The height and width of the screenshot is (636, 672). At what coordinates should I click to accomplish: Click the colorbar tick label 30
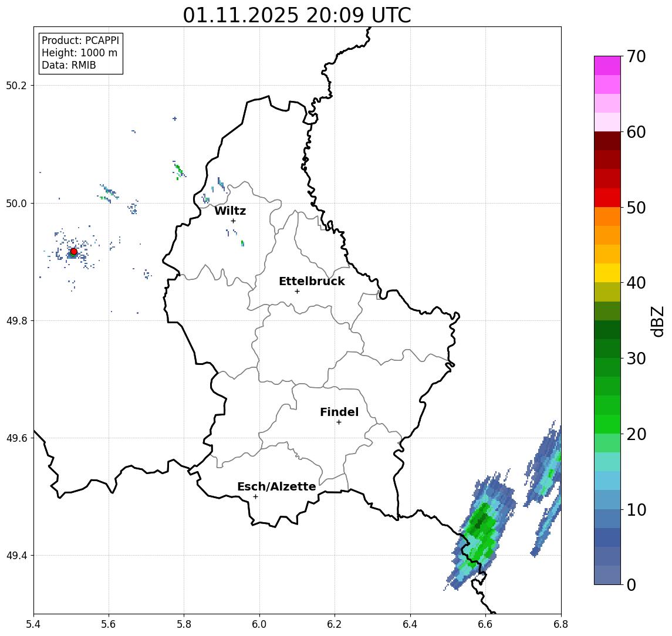[x=636, y=358]
